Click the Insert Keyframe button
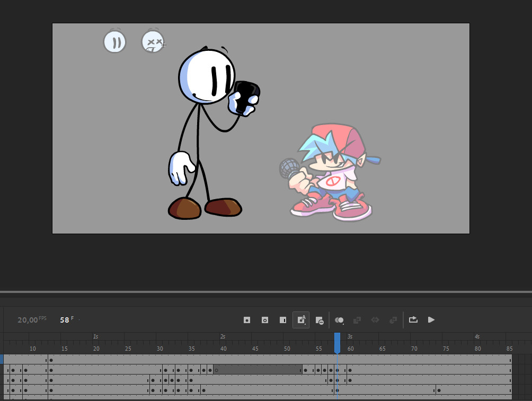Image resolution: width=532 pixels, height=401 pixels. pos(247,320)
